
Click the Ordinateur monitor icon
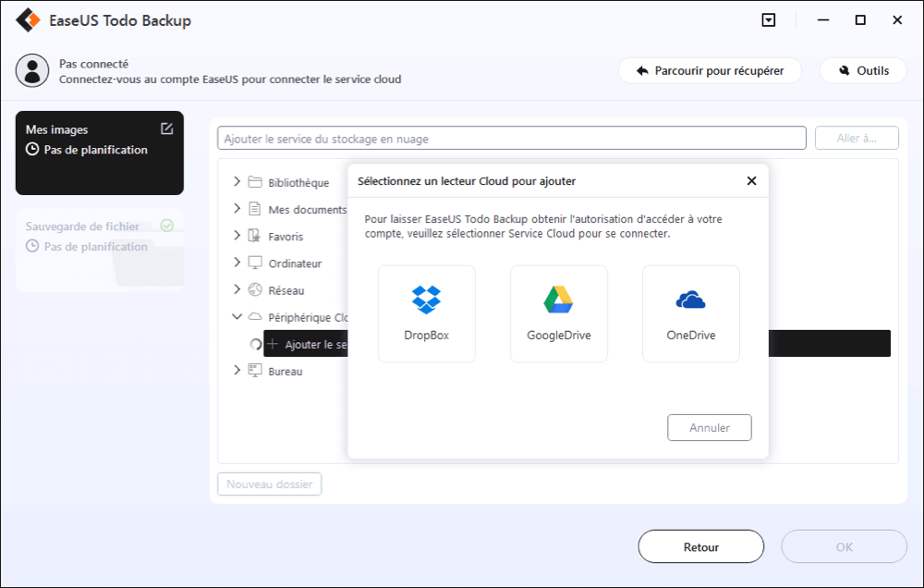[255, 263]
